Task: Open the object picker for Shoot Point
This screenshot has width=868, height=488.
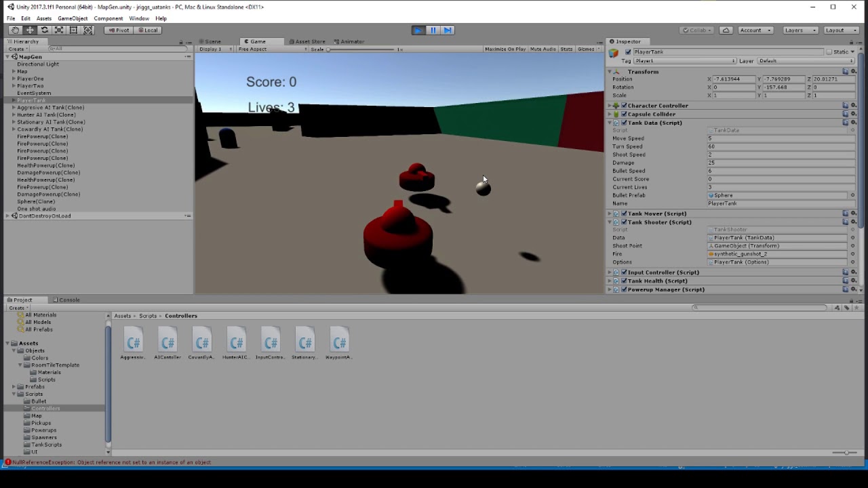Action: 852,246
